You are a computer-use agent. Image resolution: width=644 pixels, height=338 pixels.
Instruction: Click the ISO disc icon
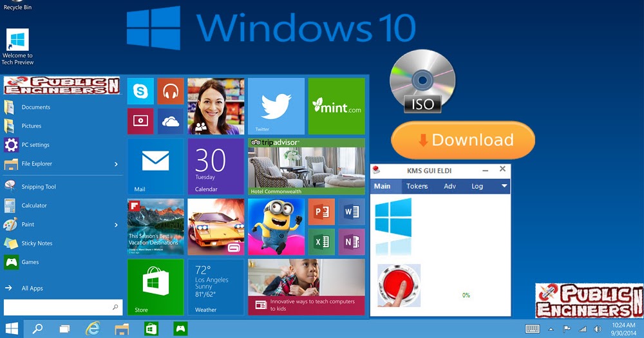422,81
